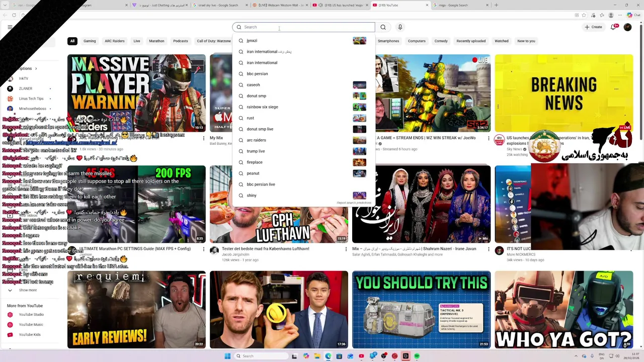Select the 'Call of Duty: Warzone' chip
Viewport: 644px width, 362px height.
[x=214, y=41]
